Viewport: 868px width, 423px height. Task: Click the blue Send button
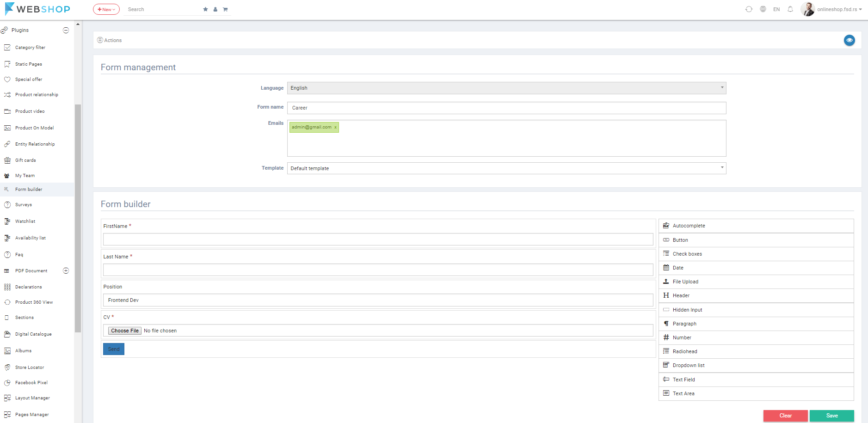(114, 349)
